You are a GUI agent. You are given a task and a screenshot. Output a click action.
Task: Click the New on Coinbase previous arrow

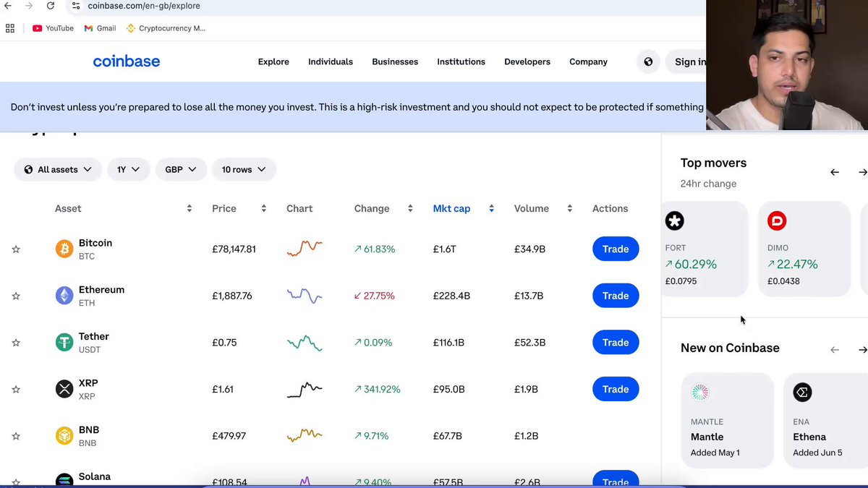point(835,350)
